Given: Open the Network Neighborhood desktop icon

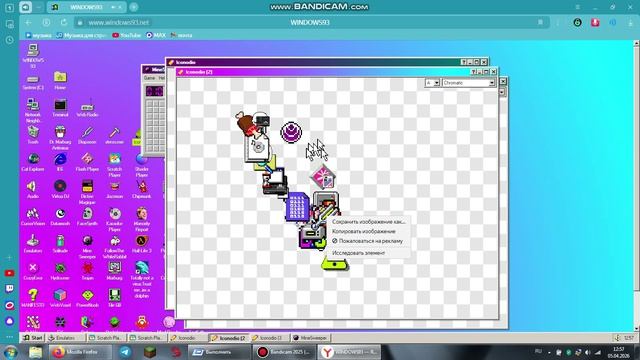Looking at the screenshot, I should (x=33, y=110).
